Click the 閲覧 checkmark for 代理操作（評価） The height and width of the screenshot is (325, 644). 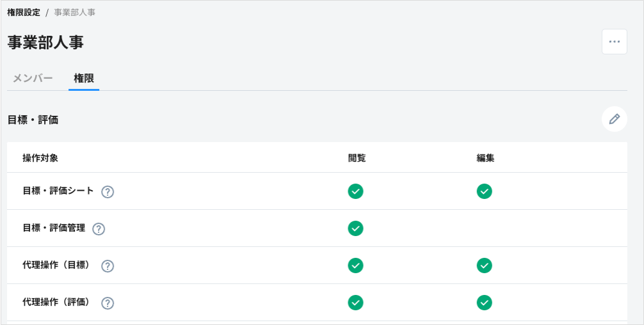pos(355,303)
